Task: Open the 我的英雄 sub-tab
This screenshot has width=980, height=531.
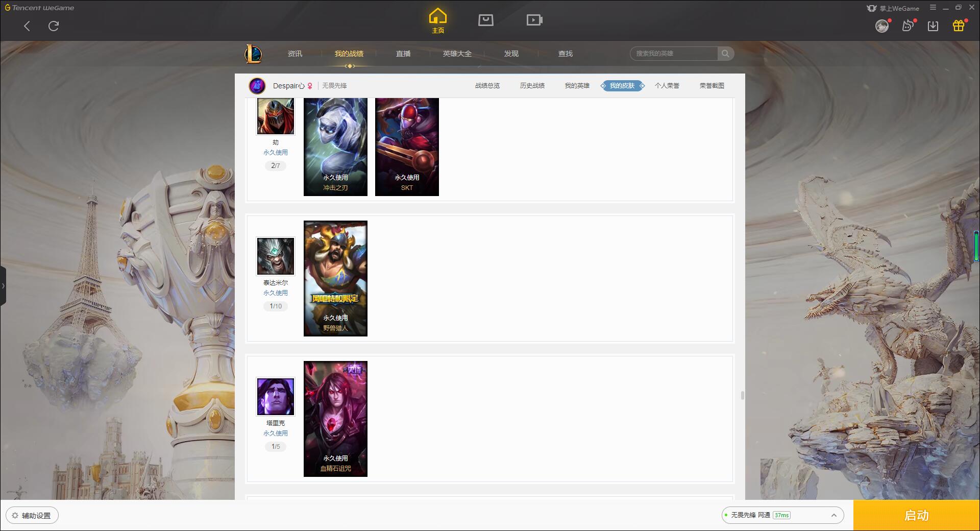Action: pos(577,86)
